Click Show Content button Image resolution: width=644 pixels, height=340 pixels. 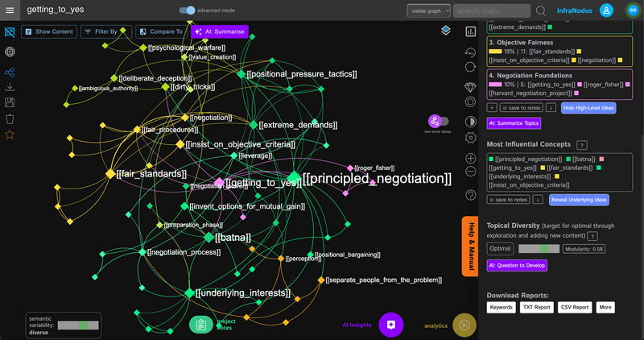49,31
